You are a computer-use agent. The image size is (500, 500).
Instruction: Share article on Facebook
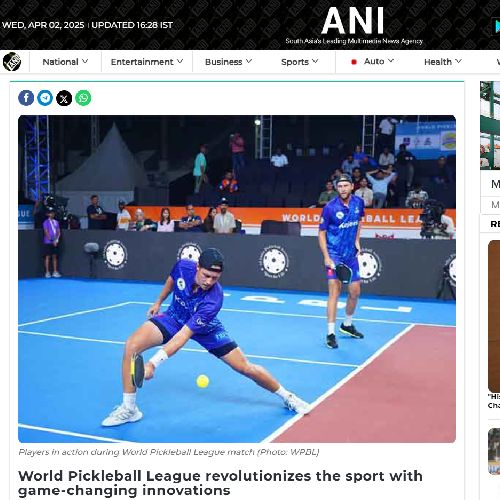26,98
